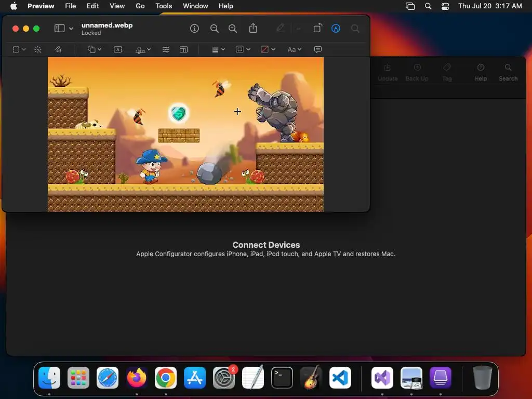The width and height of the screenshot is (532, 399).
Task: Open the Adjust Color sliders tool
Action: pos(166,49)
